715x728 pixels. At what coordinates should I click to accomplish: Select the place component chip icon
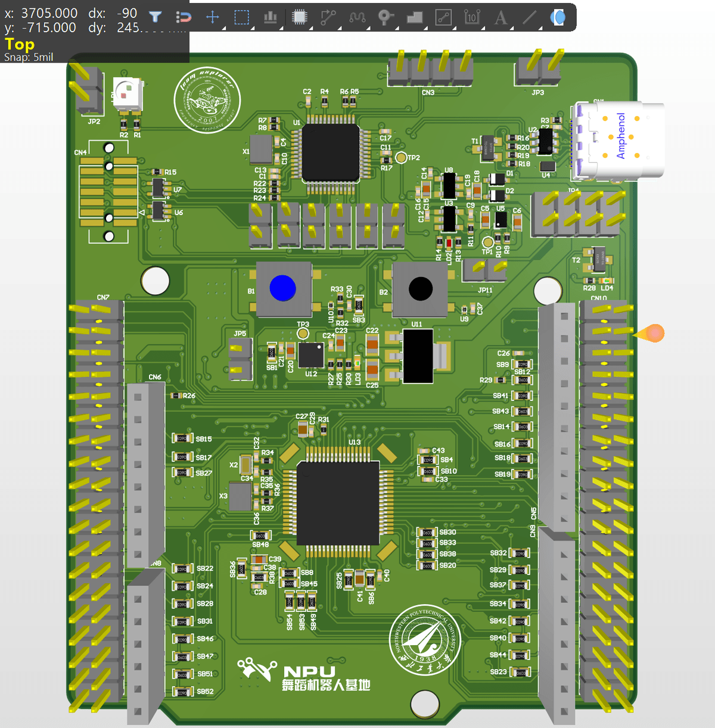pyautogui.click(x=300, y=17)
